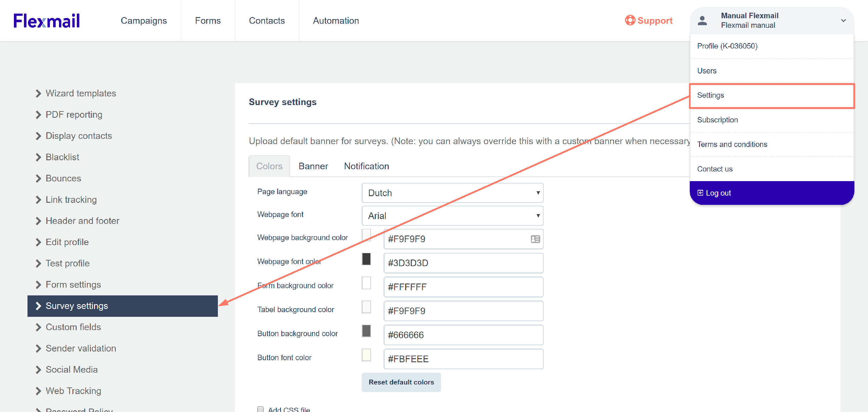Switch to the Banner tab
868x412 pixels.
(313, 166)
